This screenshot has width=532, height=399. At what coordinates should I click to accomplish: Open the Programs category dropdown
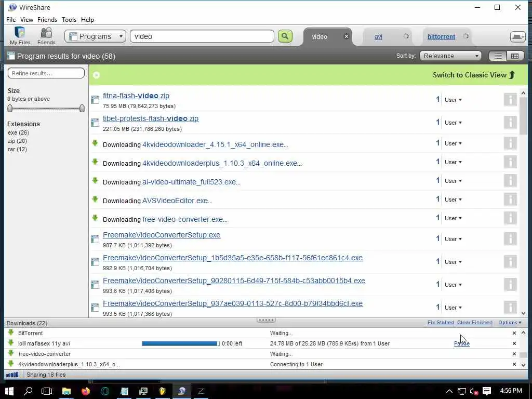[x=96, y=36]
